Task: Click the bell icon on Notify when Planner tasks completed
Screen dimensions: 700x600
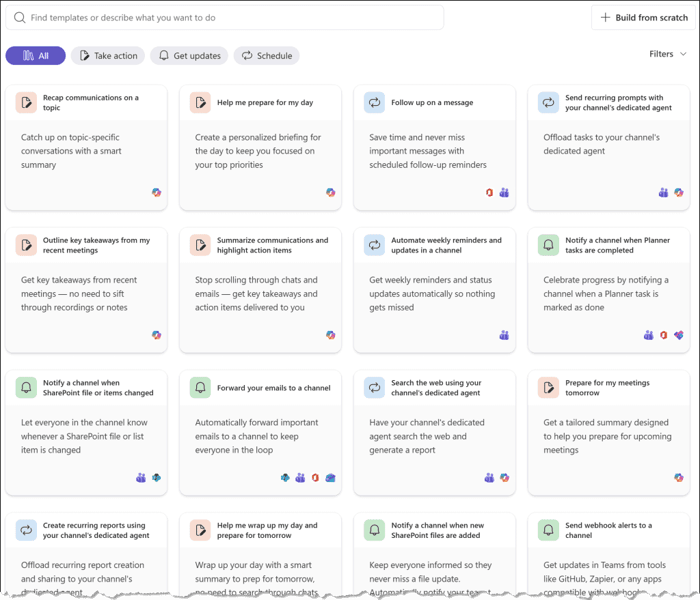Action: [549, 245]
